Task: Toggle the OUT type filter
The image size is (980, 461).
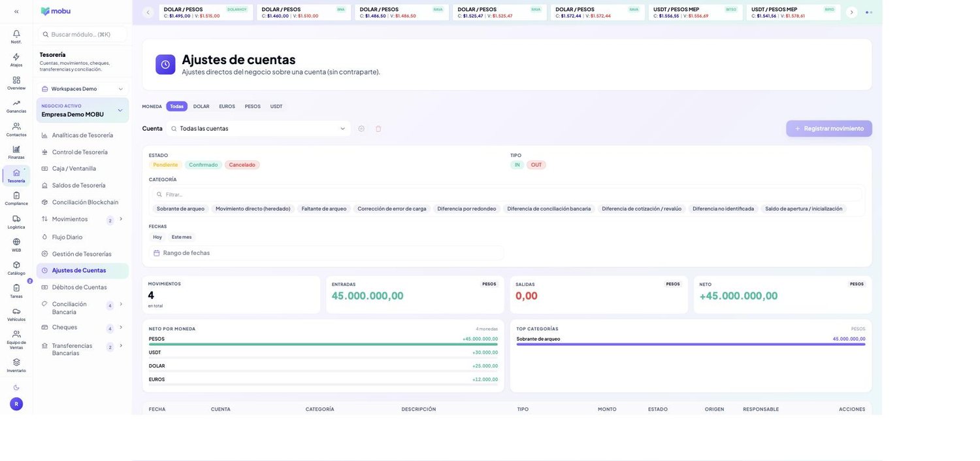Action: click(x=536, y=165)
